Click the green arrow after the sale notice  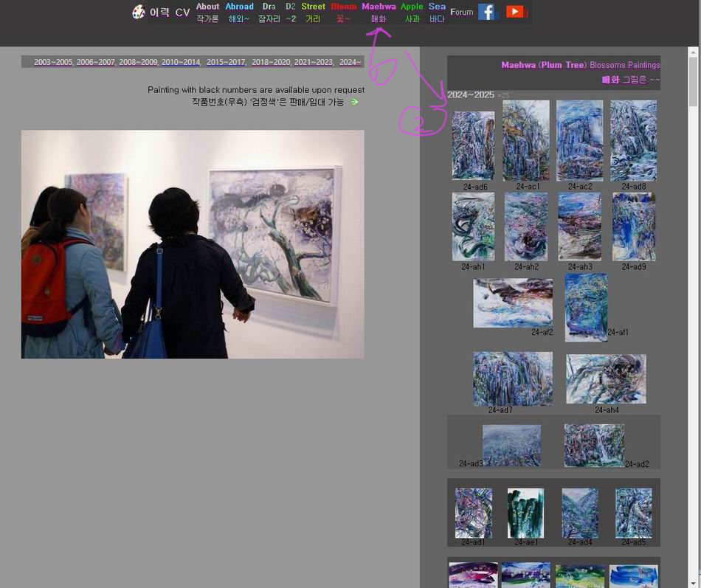point(354,102)
